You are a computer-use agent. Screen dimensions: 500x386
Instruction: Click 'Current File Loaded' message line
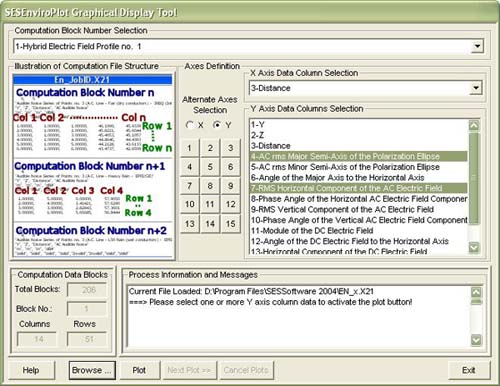pos(251,291)
